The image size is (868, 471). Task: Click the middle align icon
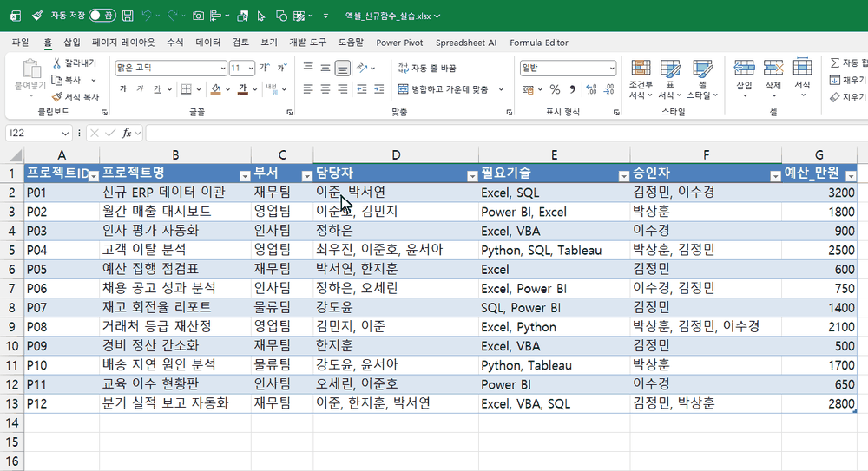click(325, 68)
